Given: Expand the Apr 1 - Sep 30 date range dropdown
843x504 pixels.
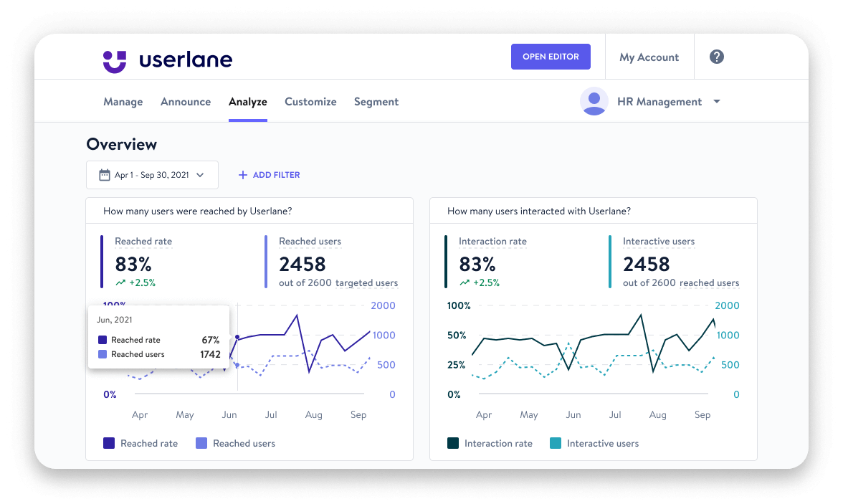Looking at the screenshot, I should (x=152, y=174).
